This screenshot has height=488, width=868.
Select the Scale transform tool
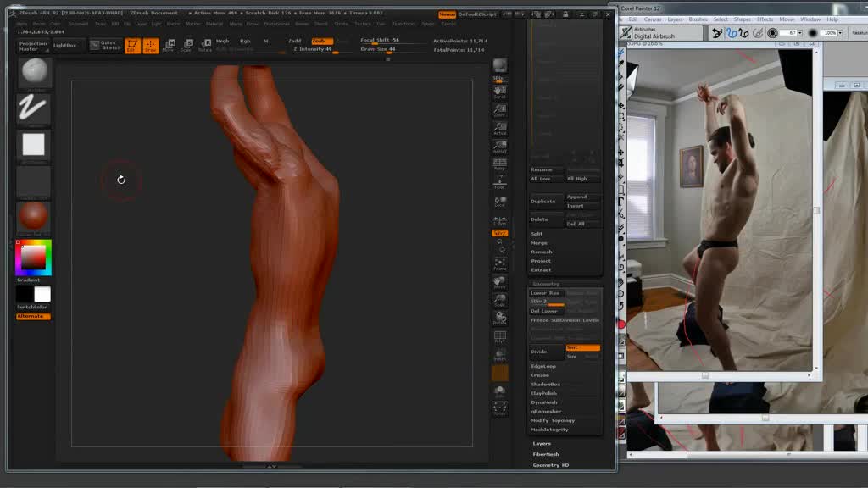[x=186, y=46]
